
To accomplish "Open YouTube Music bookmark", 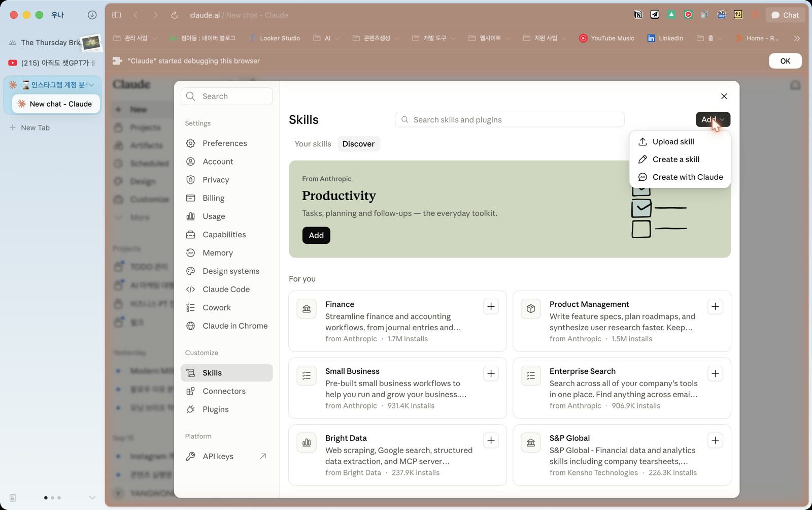I will point(606,38).
